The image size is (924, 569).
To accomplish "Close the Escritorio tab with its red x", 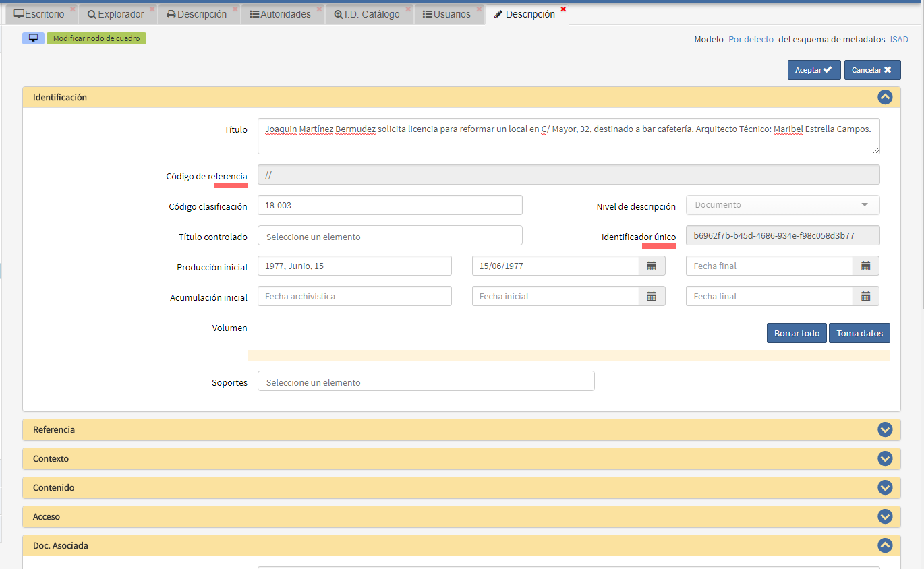I will pos(73,9).
